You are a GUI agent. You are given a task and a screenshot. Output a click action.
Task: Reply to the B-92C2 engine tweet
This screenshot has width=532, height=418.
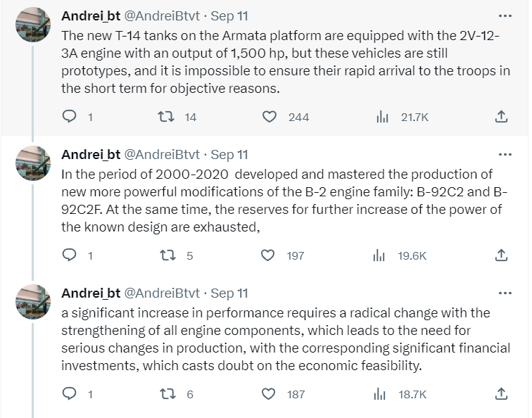pyautogui.click(x=70, y=255)
